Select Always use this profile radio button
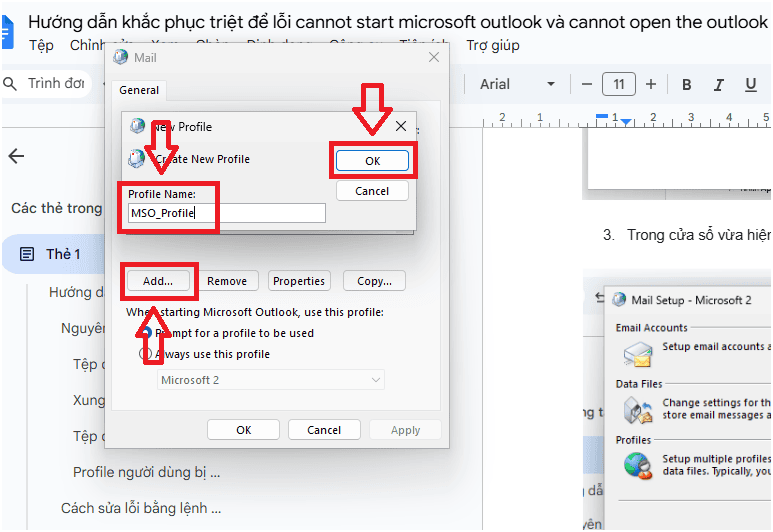The height and width of the screenshot is (532, 773). (x=145, y=354)
